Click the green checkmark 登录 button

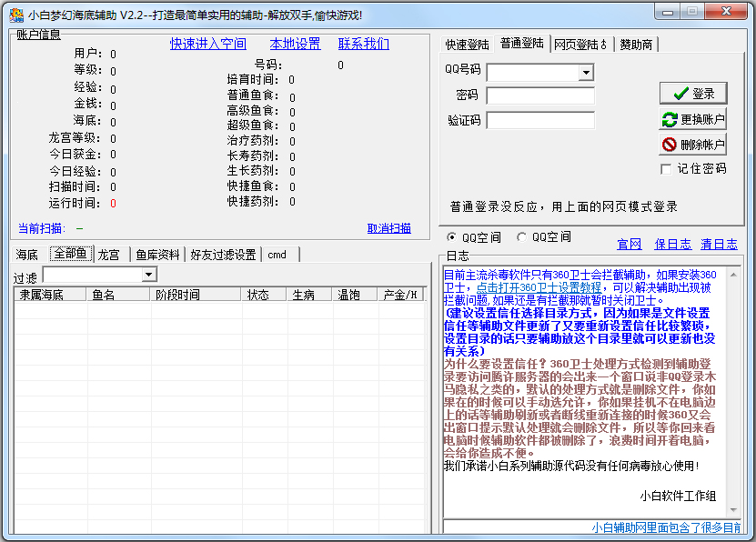tap(692, 93)
